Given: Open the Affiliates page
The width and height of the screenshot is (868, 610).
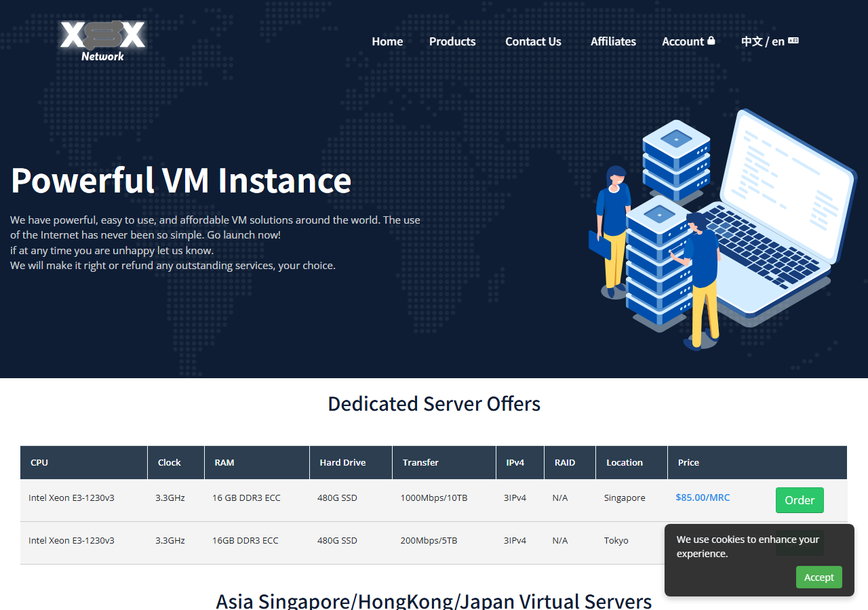Looking at the screenshot, I should tap(613, 41).
